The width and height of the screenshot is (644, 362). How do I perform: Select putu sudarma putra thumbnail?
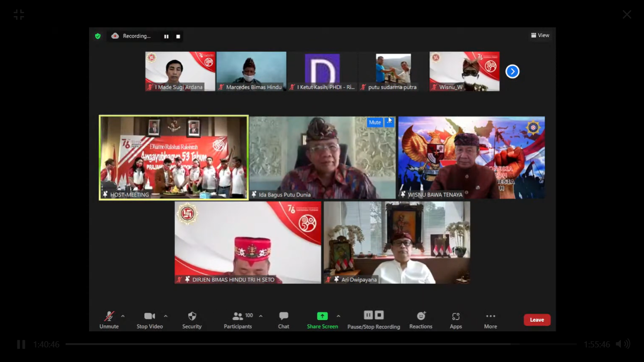(x=393, y=71)
